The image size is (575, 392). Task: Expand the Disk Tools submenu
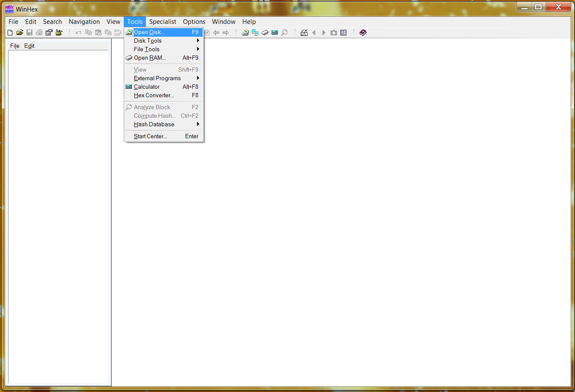pos(164,41)
